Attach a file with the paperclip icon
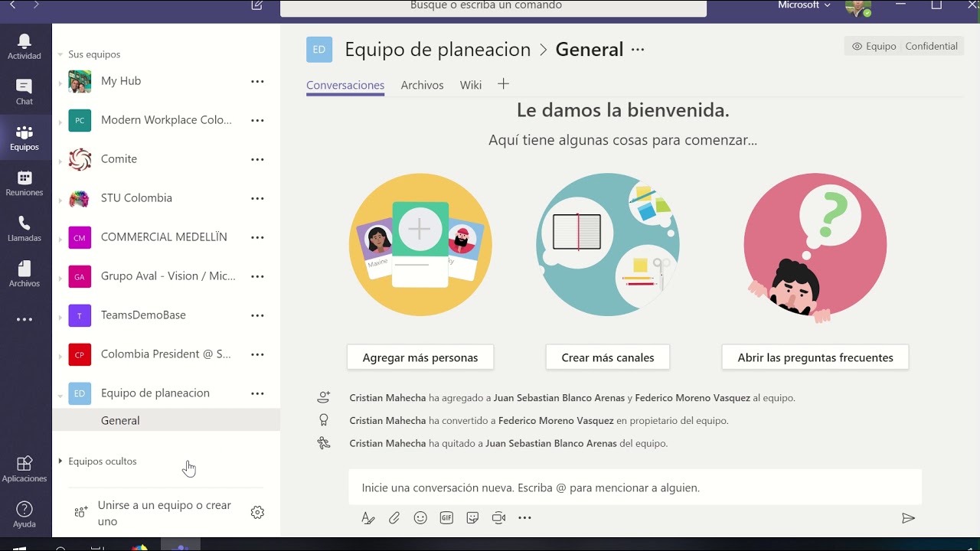This screenshot has height=551, width=980. point(394,518)
